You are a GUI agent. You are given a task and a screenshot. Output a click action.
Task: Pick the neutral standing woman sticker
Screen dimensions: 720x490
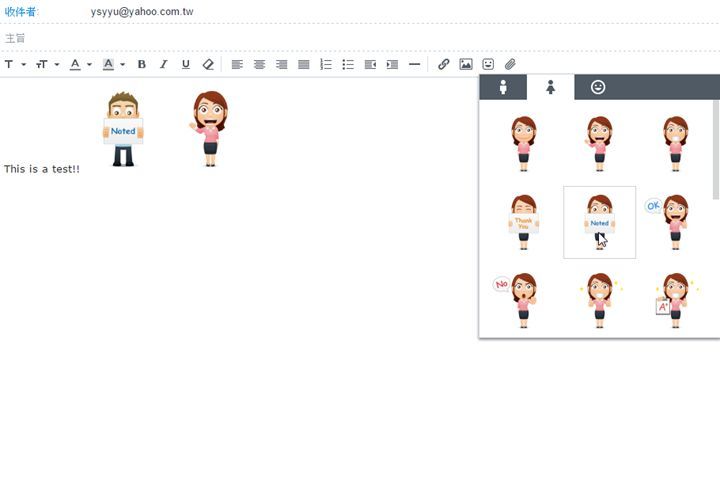point(523,143)
